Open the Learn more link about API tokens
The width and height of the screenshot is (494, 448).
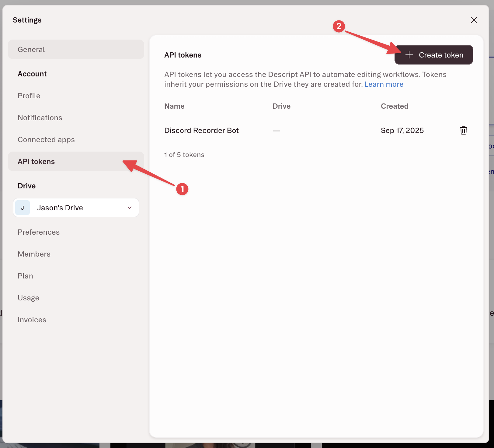(384, 84)
